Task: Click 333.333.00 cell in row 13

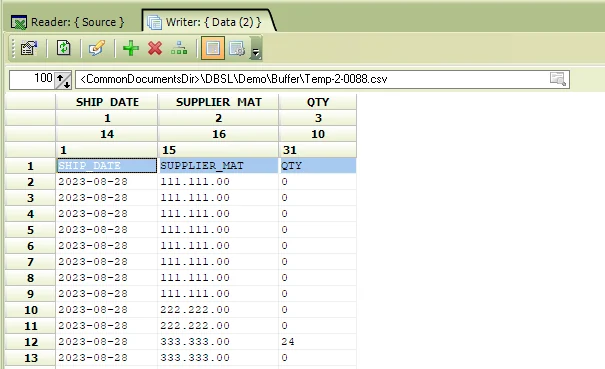Action: (218, 358)
